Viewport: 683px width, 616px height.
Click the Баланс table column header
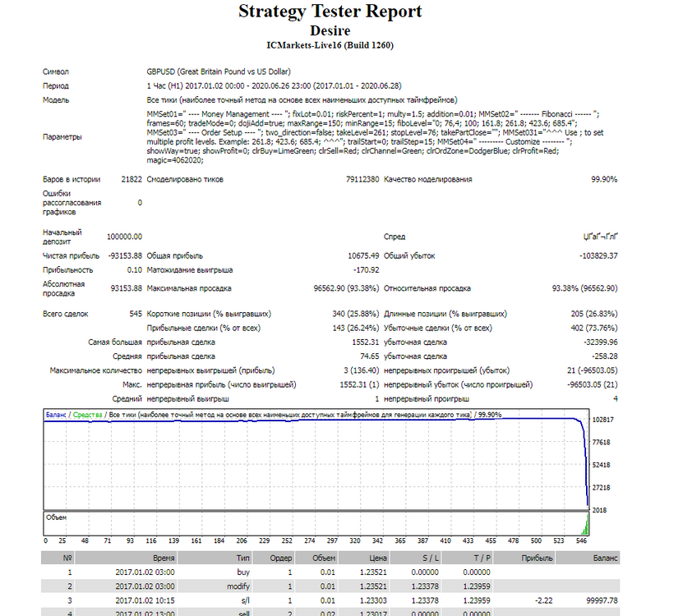(x=588, y=558)
